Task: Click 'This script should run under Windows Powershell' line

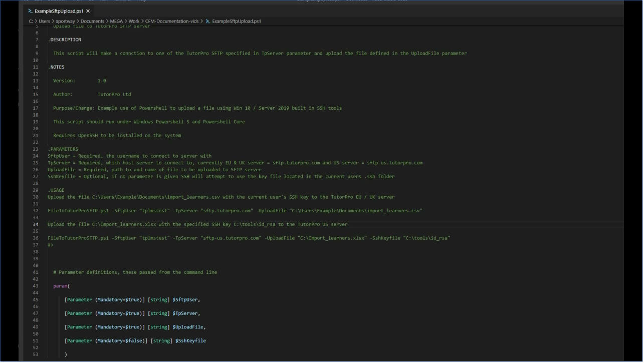Action: click(x=149, y=122)
